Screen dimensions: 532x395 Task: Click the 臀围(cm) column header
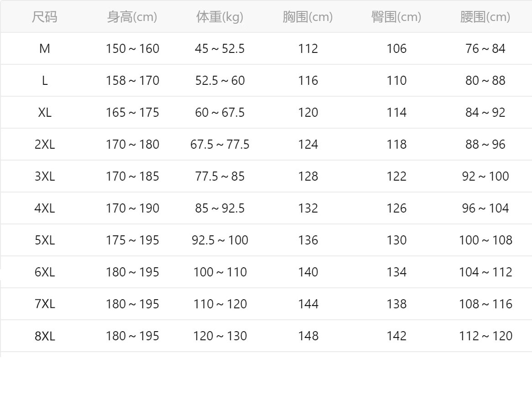(x=396, y=17)
